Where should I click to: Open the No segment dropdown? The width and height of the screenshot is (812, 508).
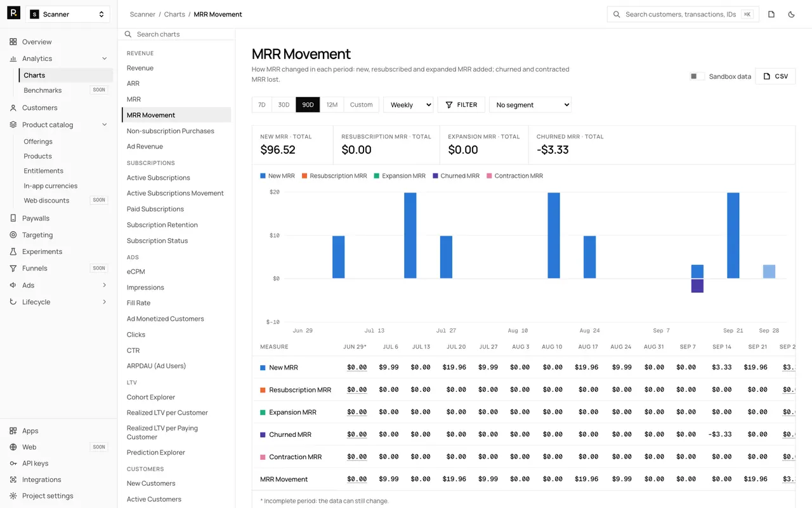pyautogui.click(x=530, y=105)
